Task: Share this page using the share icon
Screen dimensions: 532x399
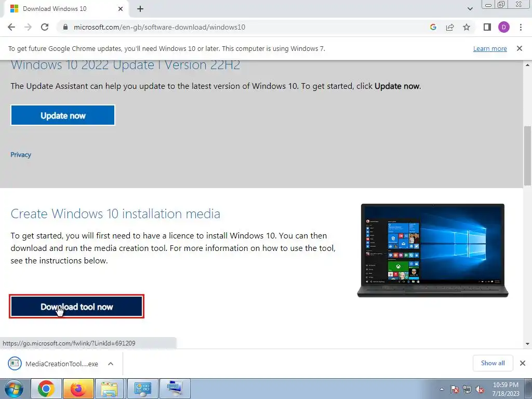Action: [450, 27]
